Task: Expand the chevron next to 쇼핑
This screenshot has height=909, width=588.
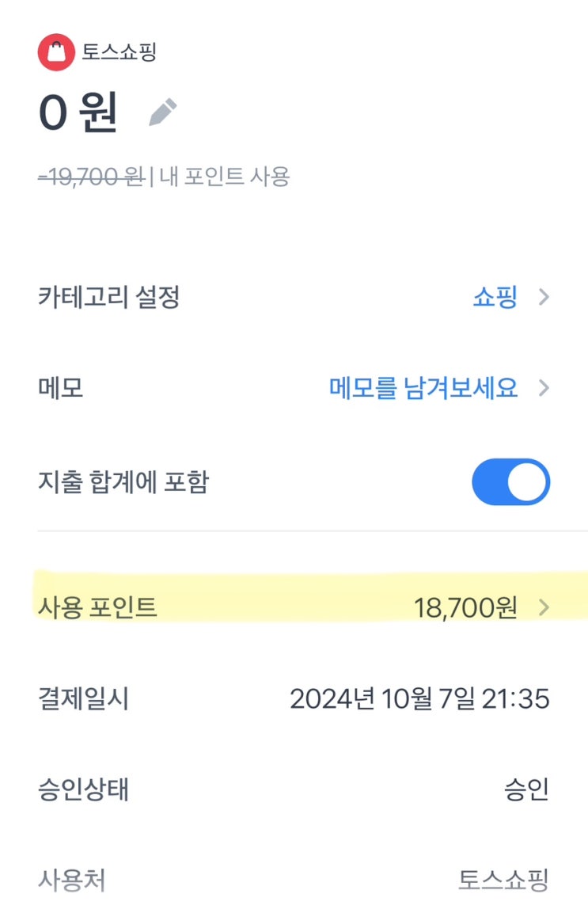Action: [544, 298]
